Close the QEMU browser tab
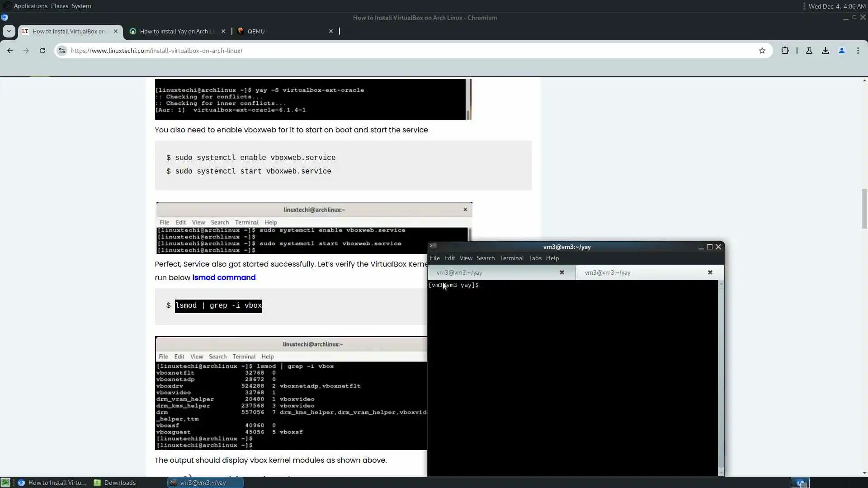868x488 pixels. coord(330,31)
